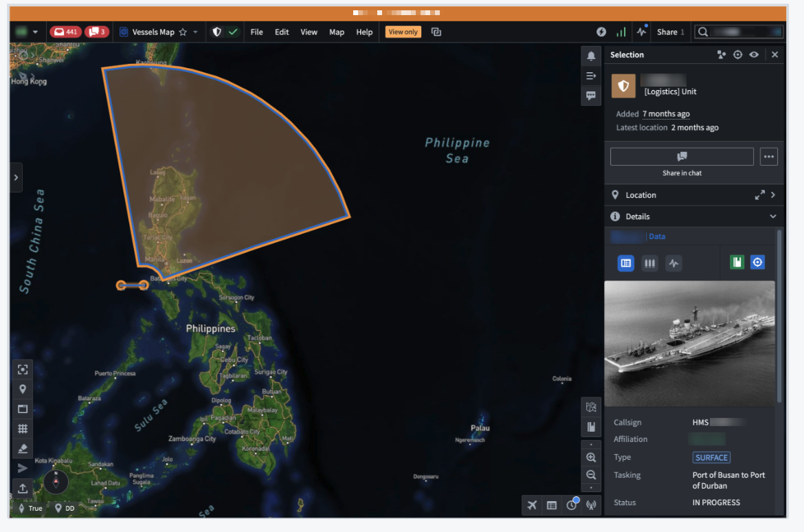804x532 pixels.
Task: Click the aircraft tracks icon at bottom
Action: pyautogui.click(x=532, y=505)
